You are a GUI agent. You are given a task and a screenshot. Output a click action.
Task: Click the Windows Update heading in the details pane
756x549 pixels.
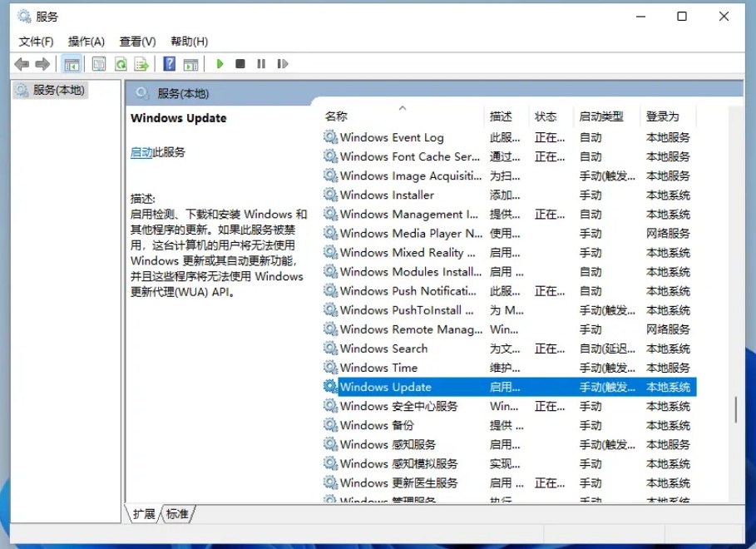178,118
